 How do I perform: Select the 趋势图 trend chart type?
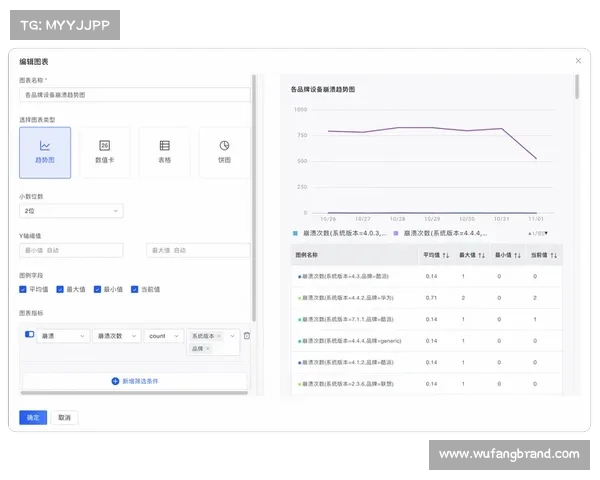(x=45, y=152)
